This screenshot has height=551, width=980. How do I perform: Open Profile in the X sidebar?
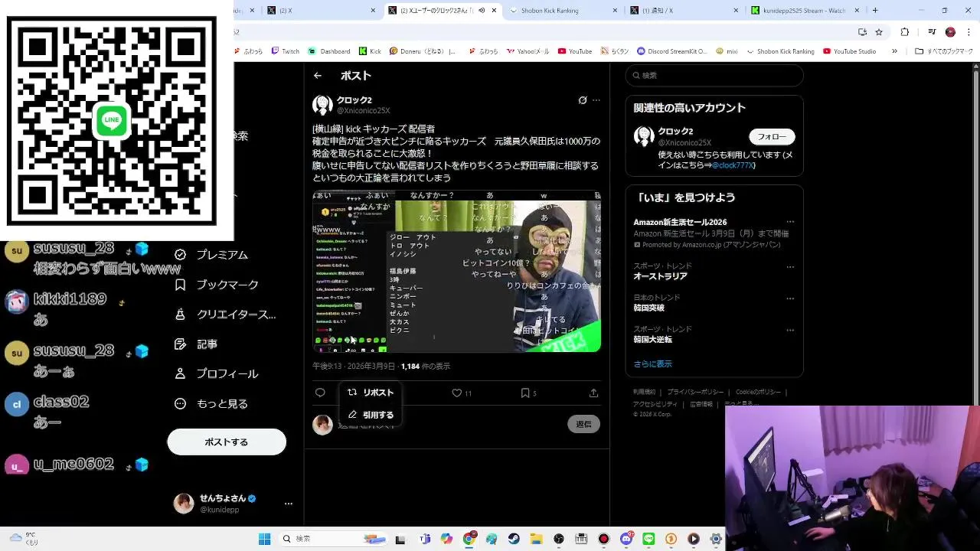click(x=217, y=374)
